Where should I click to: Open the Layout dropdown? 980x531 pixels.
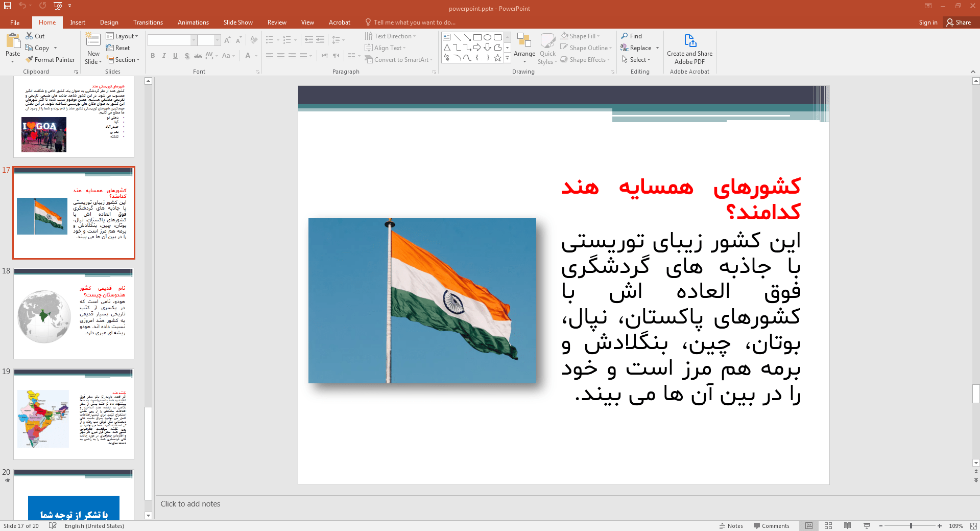point(122,36)
